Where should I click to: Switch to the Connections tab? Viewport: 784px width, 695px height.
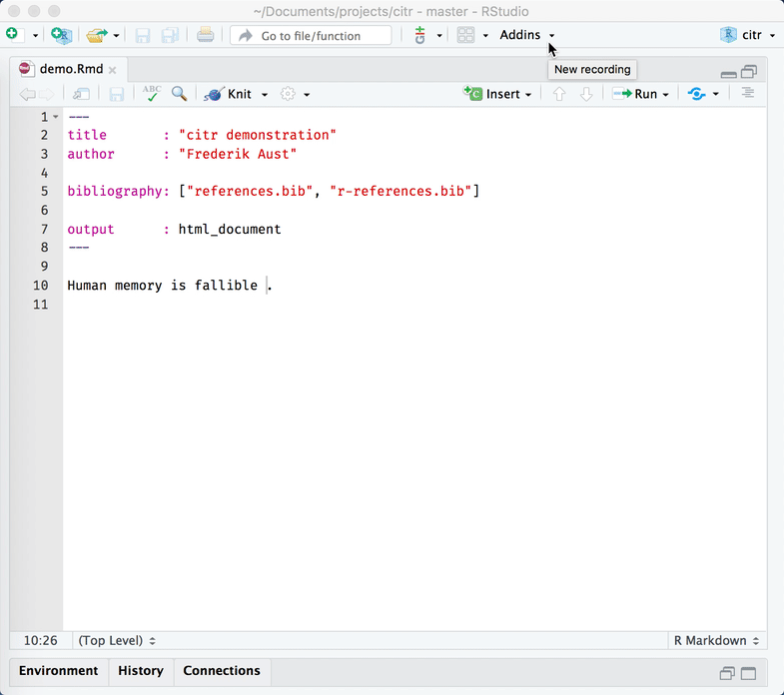(222, 670)
